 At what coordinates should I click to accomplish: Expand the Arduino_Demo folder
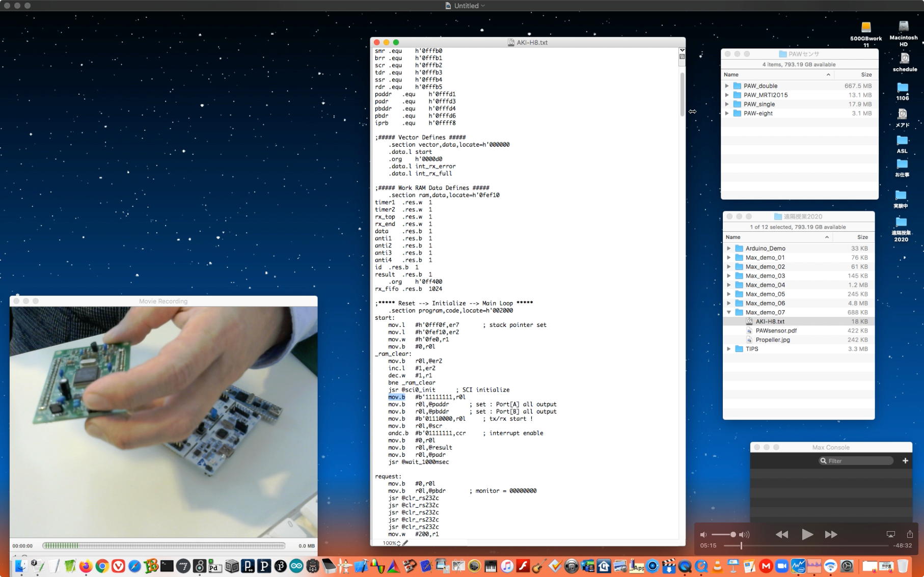click(x=729, y=249)
